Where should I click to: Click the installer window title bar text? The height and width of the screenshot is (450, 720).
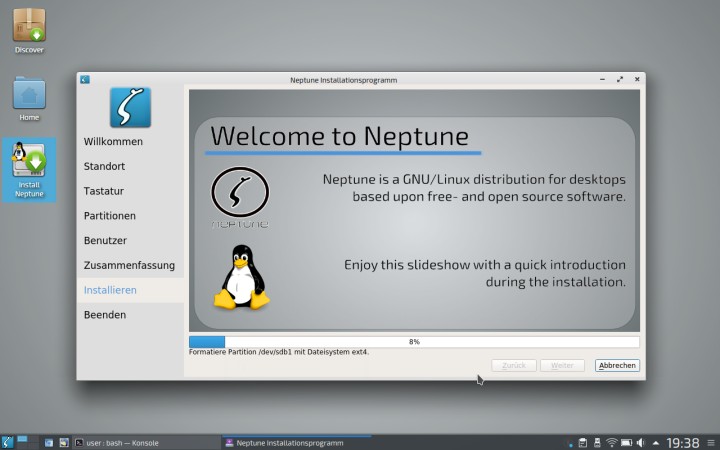[x=343, y=80]
